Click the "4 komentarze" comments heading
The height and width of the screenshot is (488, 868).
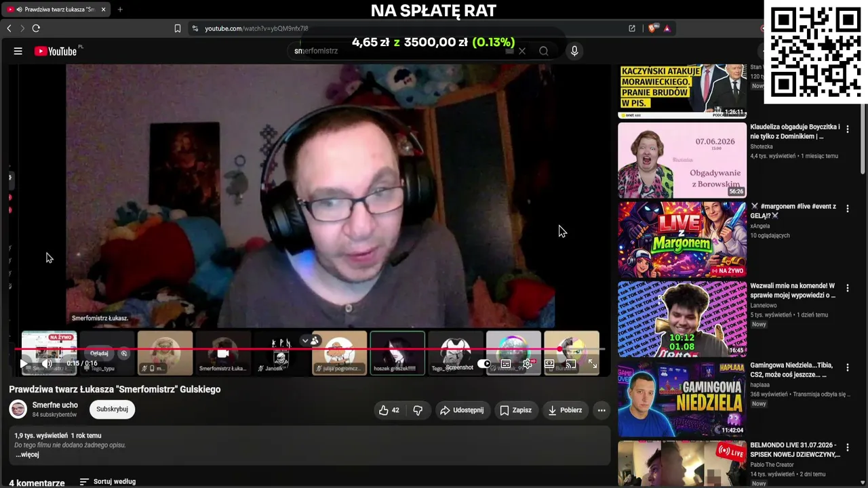tap(37, 483)
